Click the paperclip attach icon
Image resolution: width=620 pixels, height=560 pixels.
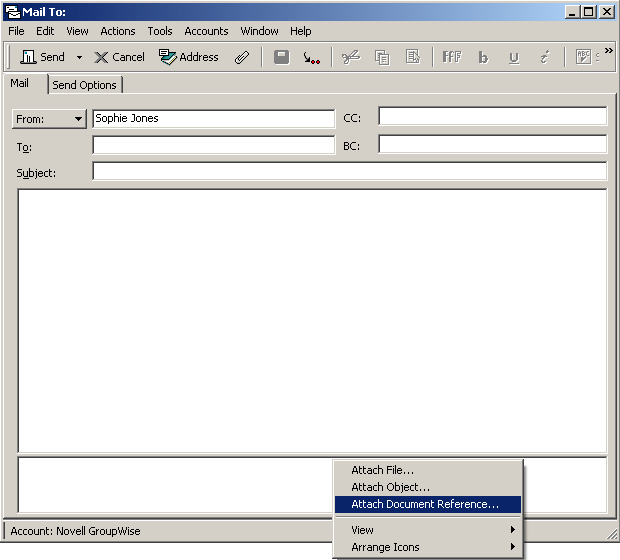(242, 58)
